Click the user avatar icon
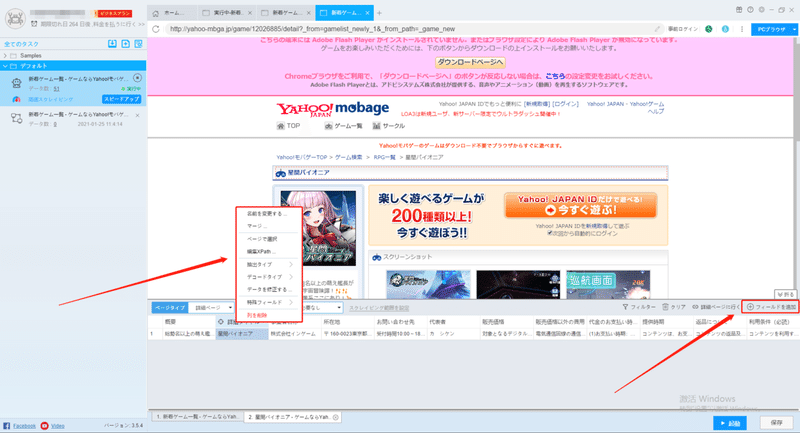The image size is (800, 433). coord(15,18)
